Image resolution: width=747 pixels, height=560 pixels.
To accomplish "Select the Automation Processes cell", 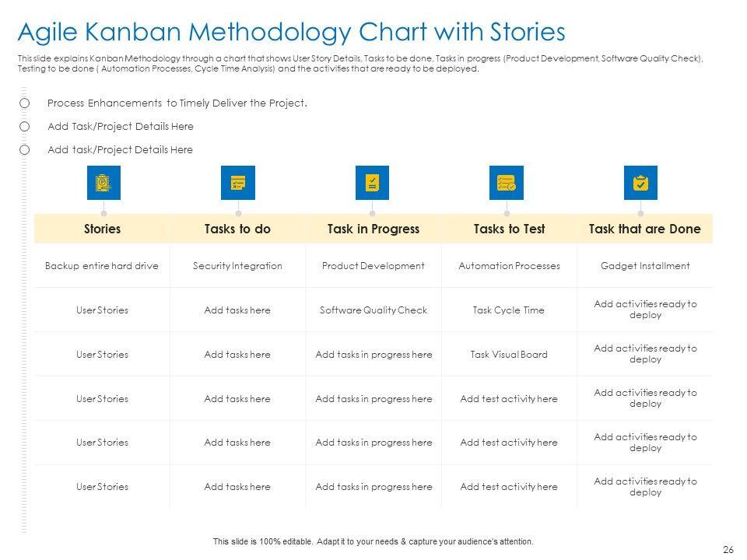I will coord(509,266).
